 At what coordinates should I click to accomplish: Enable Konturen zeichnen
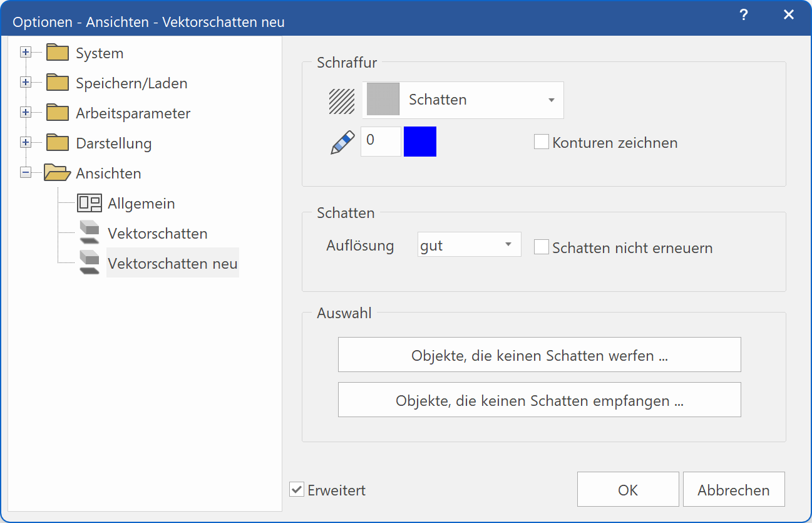pyautogui.click(x=541, y=142)
